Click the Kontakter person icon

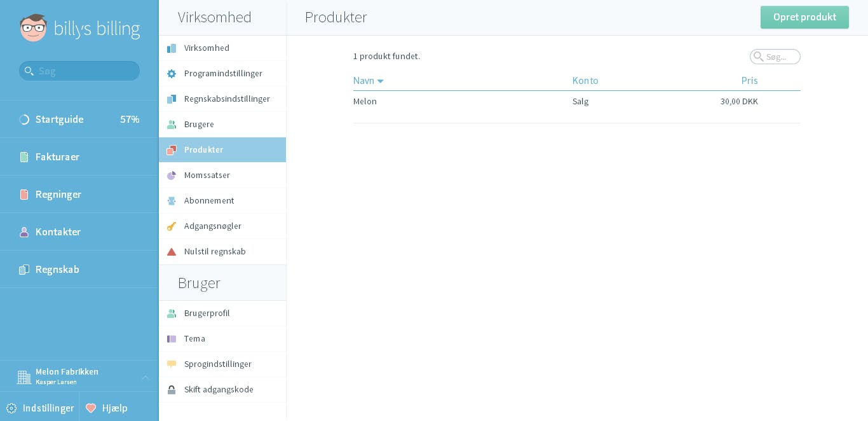[x=24, y=232]
